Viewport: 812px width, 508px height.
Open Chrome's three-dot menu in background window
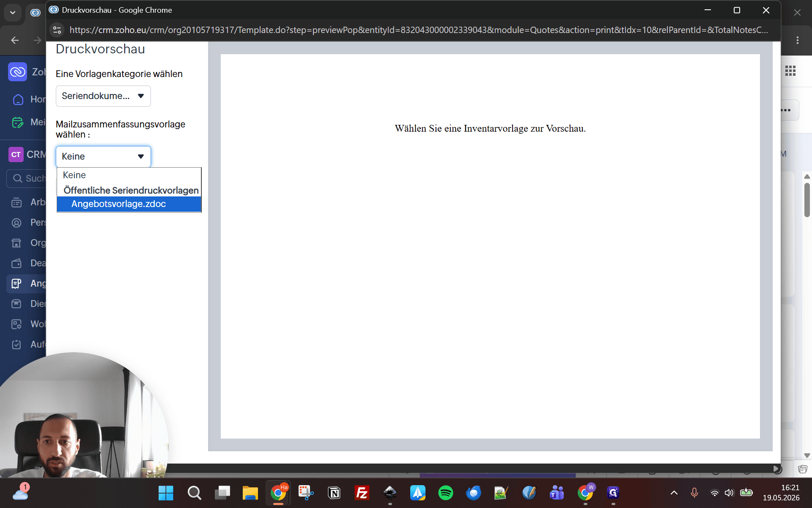click(798, 40)
